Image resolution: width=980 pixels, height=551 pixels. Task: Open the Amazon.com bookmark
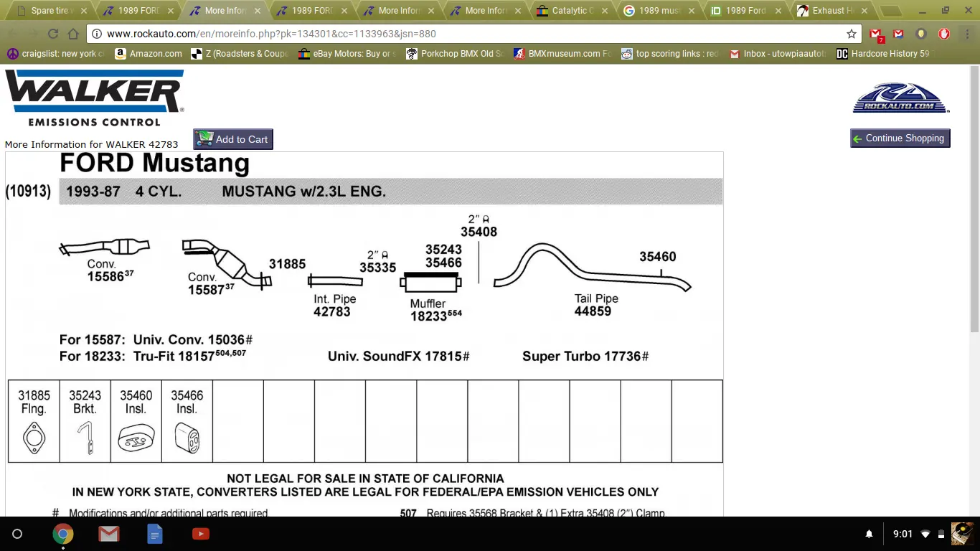(x=149, y=54)
